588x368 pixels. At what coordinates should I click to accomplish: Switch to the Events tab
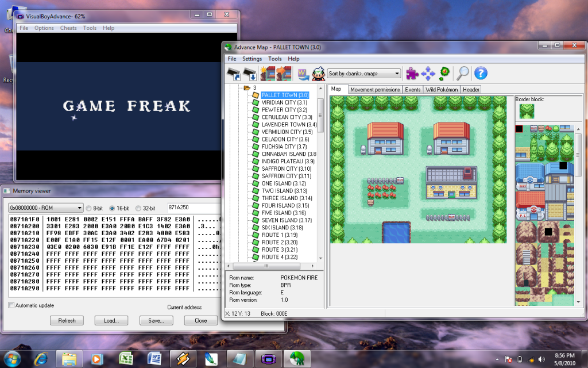click(x=412, y=90)
